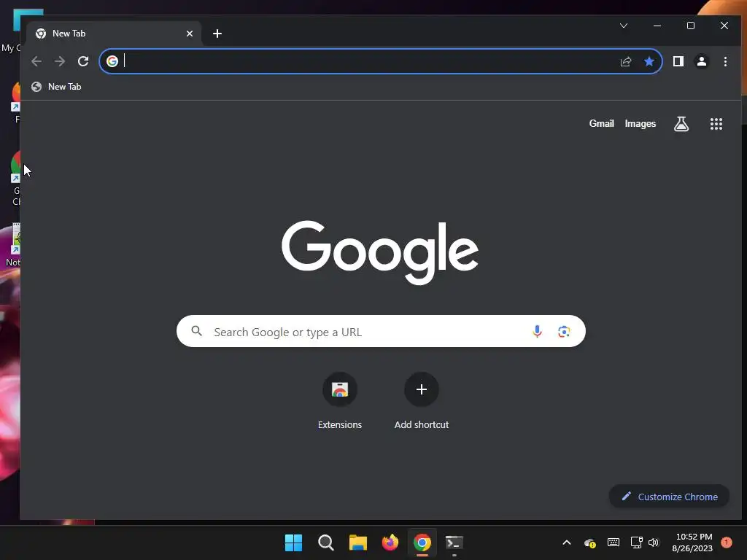Viewport: 747px width, 560px height.
Task: Show hidden tray icons chevron
Action: click(566, 542)
